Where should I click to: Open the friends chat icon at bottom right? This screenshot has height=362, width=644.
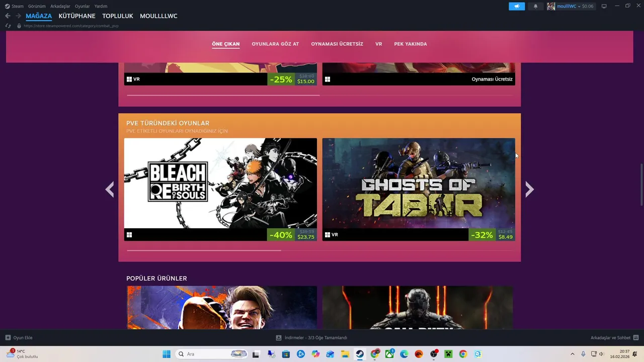point(636,337)
